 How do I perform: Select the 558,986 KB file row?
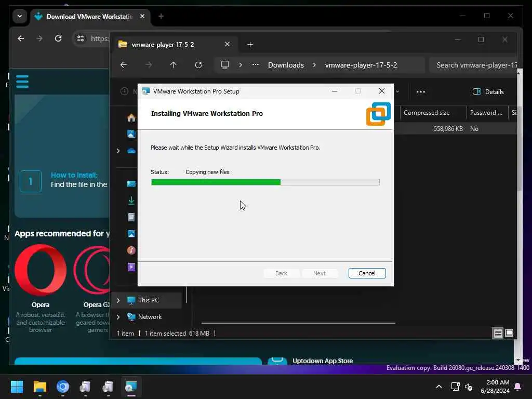455,129
